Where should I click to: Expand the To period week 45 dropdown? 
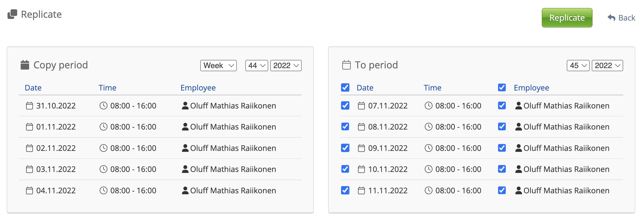click(x=578, y=66)
